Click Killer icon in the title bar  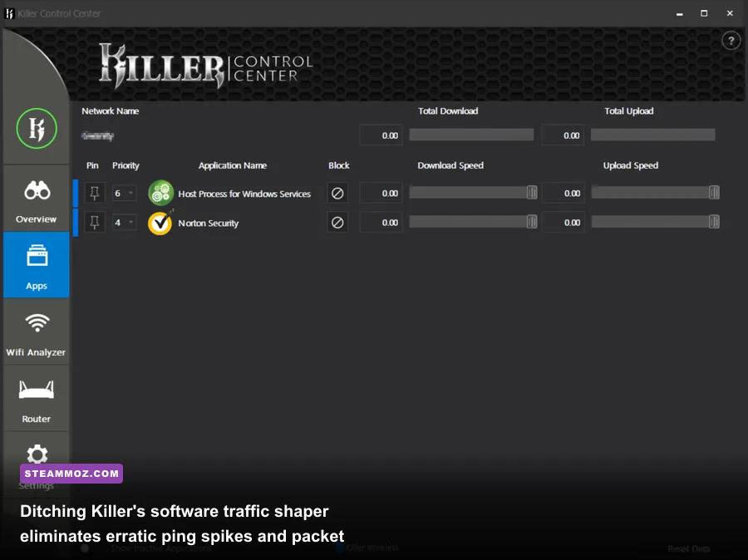pyautogui.click(x=9, y=13)
